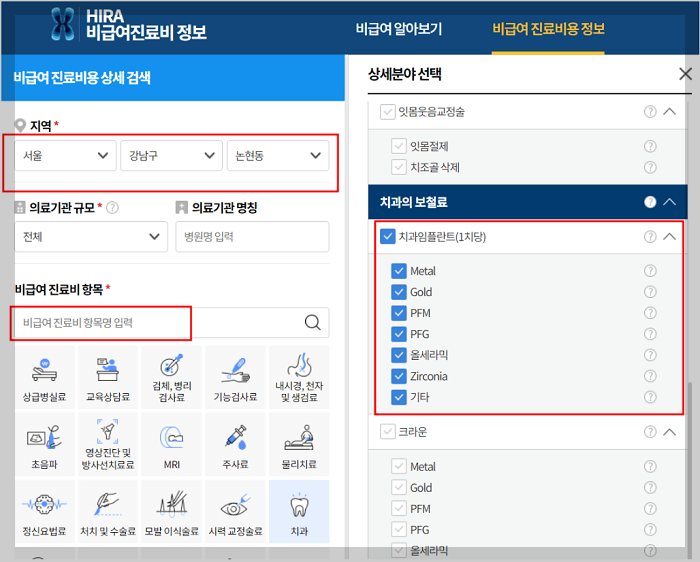The image size is (700, 562).
Task: Open the 비급여 알아보기 menu
Action: pos(399,29)
